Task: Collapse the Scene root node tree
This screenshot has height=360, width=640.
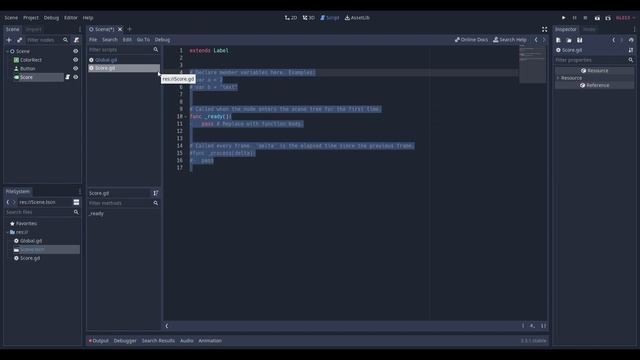Action: 7,51
